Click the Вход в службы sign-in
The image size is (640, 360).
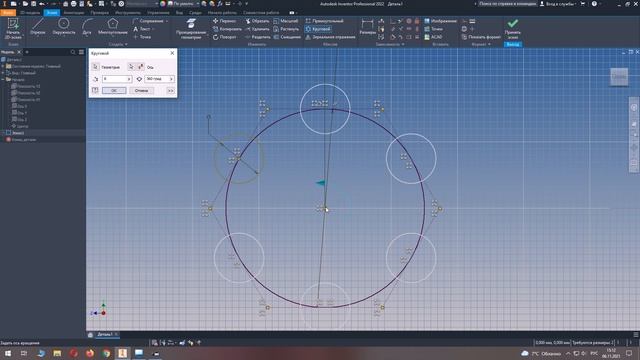[558, 4]
